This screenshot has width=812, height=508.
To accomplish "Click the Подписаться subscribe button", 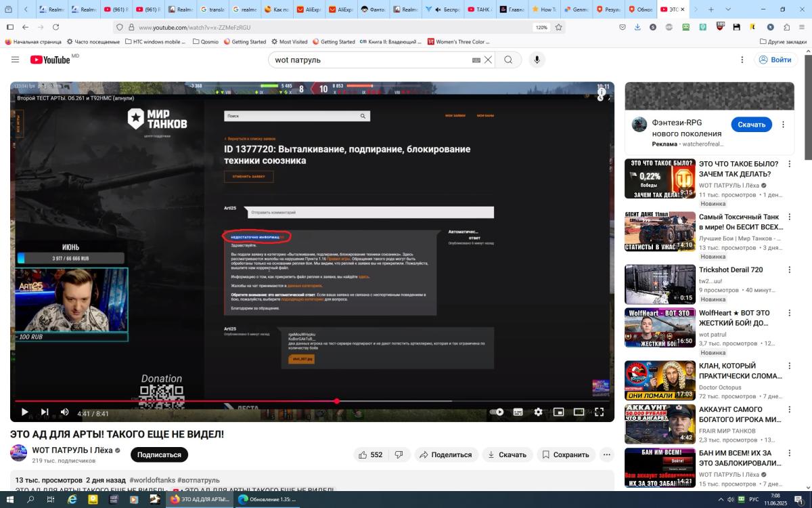I will 159,454.
